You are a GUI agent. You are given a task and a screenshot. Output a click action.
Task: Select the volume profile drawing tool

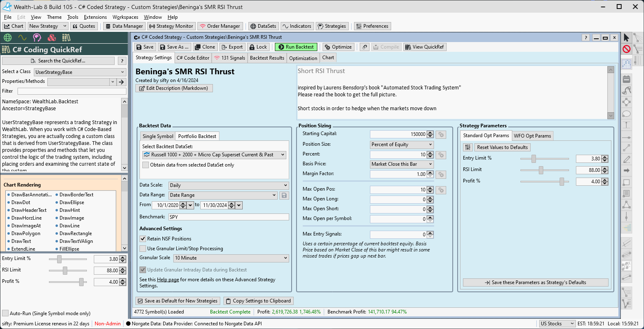coord(626,228)
